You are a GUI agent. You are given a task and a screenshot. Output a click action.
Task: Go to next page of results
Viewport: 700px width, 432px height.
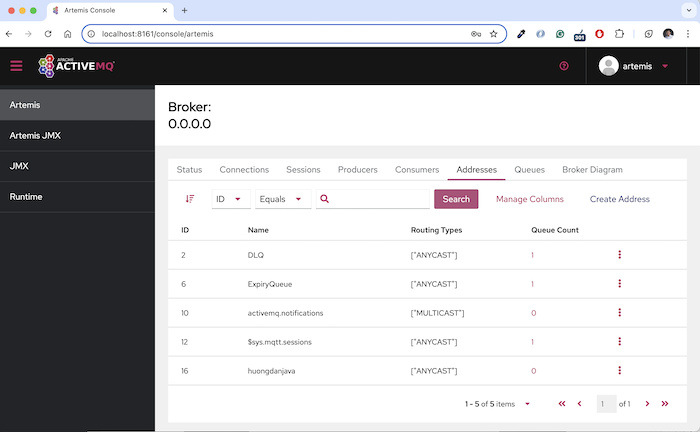tap(647, 403)
